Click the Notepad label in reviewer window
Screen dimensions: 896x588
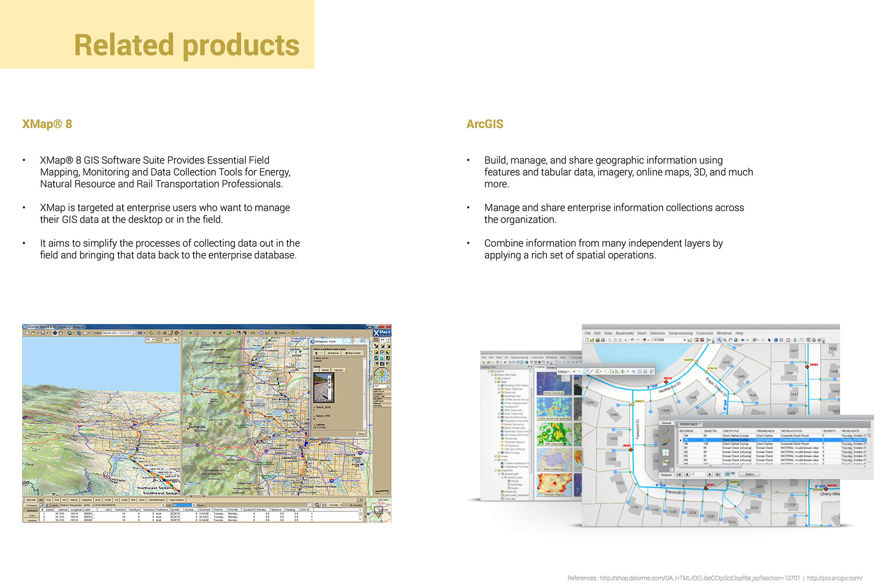[666, 475]
